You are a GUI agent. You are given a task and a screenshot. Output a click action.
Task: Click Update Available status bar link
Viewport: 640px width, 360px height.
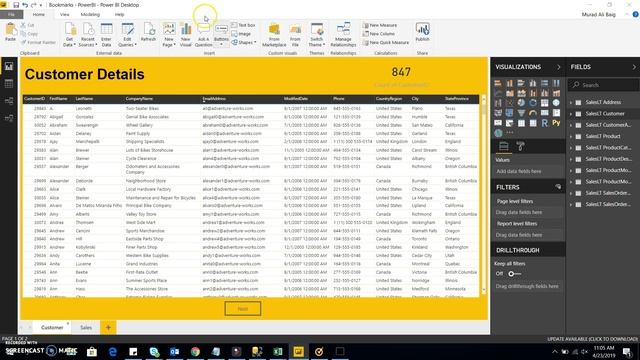[592, 339]
